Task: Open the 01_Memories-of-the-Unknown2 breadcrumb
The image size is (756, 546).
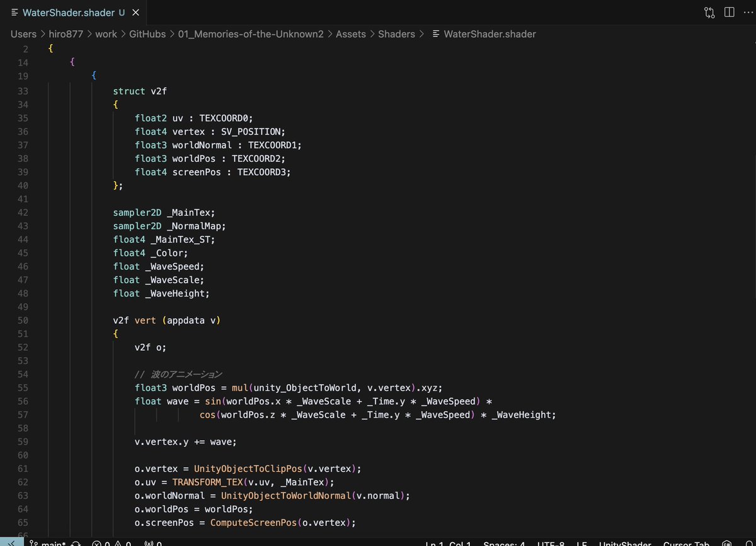Action: (250, 34)
